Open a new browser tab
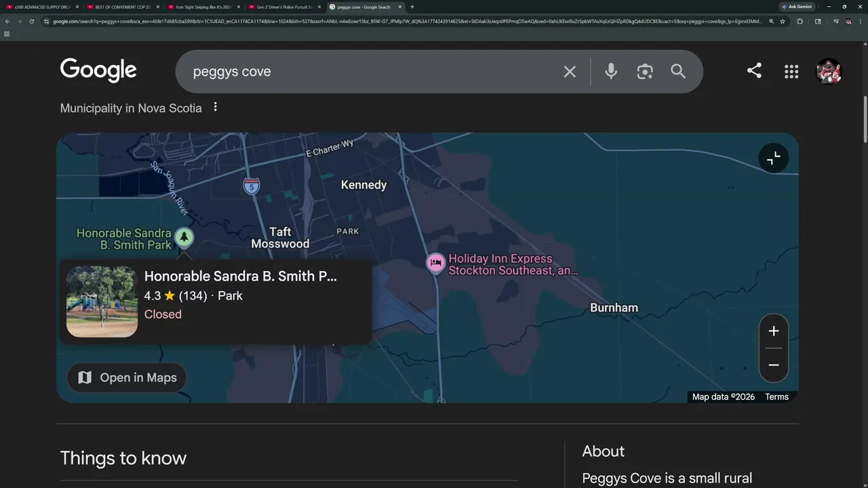The height and width of the screenshot is (488, 868). click(x=412, y=7)
